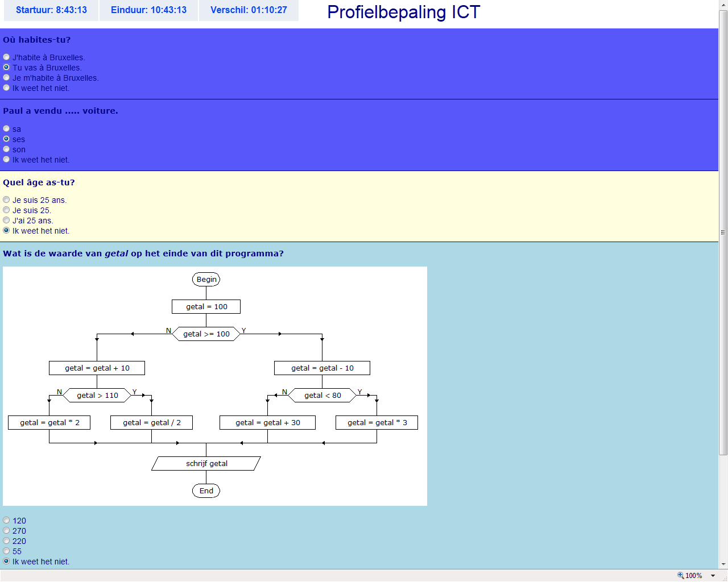Click the Startuur time display
Image resolution: width=728 pixels, height=582 pixels.
pyautogui.click(x=51, y=10)
